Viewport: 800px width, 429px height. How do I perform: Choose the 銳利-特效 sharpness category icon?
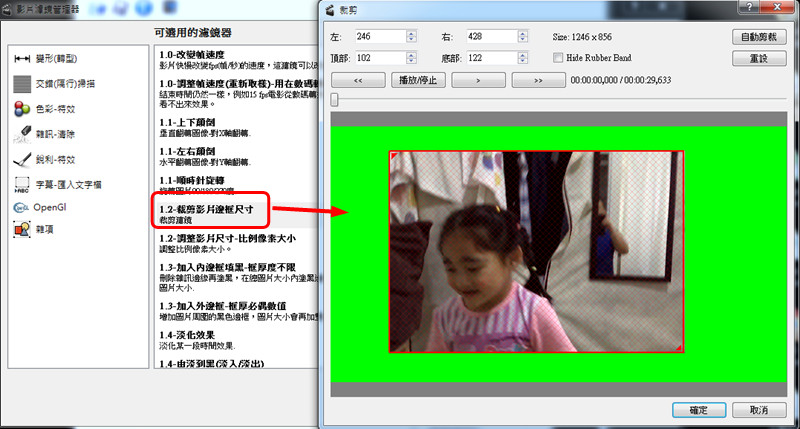(x=22, y=160)
